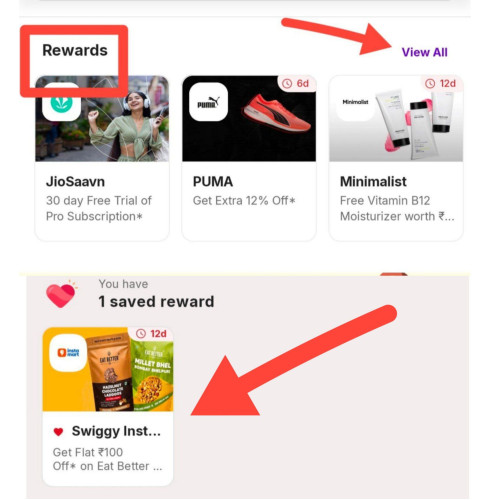Tap the Swiggy Instamart logo icon
Viewport: 500px width, 500px height.
click(68, 353)
